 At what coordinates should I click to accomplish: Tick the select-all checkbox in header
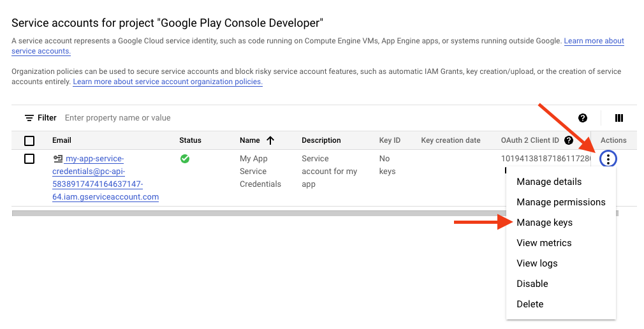29,141
